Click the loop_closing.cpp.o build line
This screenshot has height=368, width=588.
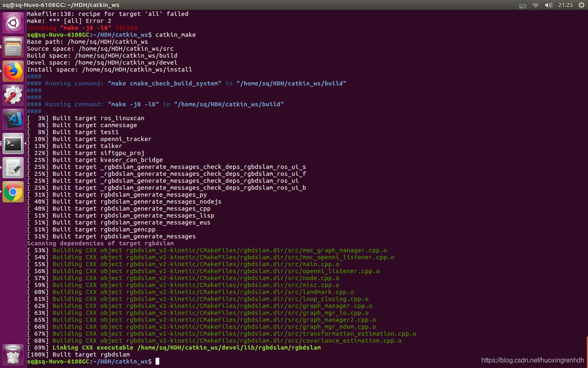coord(198,299)
